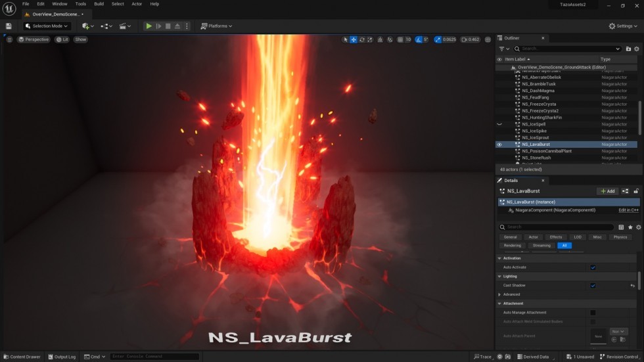Hide NS_LavaBurst using its eye icon

coord(499,145)
